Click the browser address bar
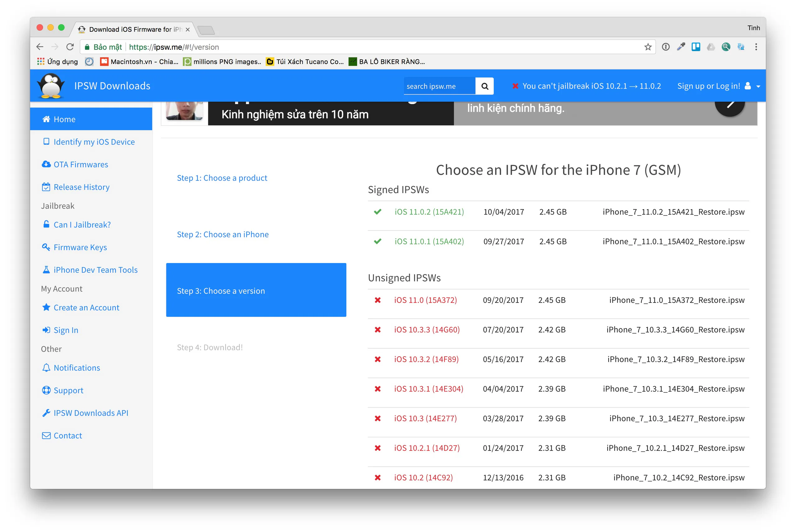Screen dimensions: 796x532 [x=368, y=47]
